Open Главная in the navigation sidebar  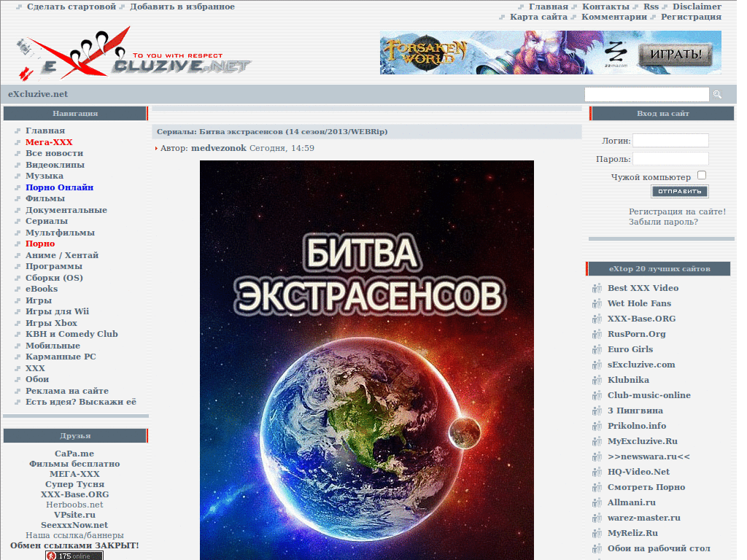coord(45,131)
